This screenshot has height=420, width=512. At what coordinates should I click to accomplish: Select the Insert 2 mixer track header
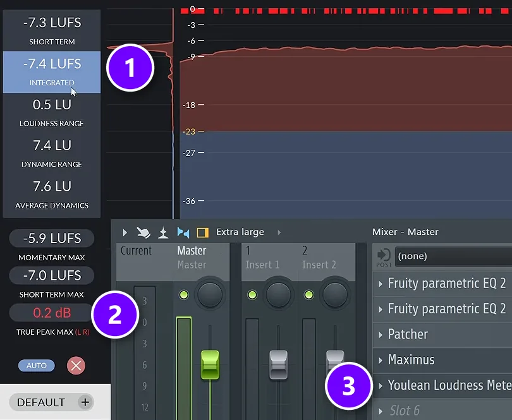pyautogui.click(x=327, y=262)
